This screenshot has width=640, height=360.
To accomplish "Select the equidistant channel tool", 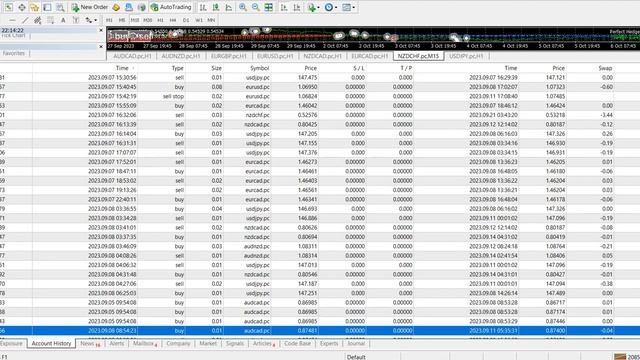I will [x=38, y=20].
